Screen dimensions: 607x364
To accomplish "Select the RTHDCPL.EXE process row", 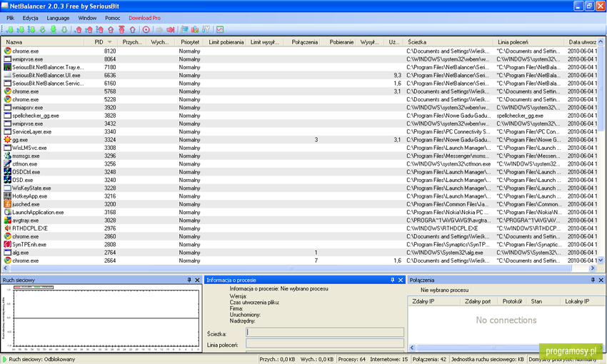I will [300, 228].
